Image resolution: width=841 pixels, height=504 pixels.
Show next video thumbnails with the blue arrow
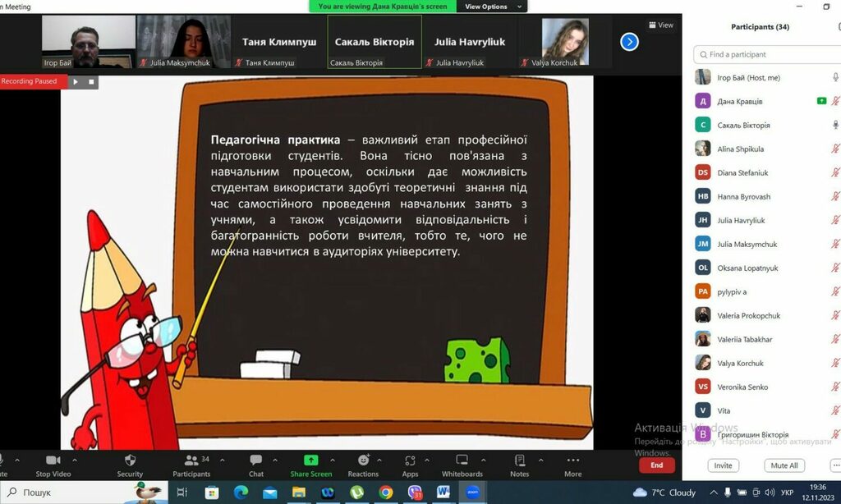(629, 41)
